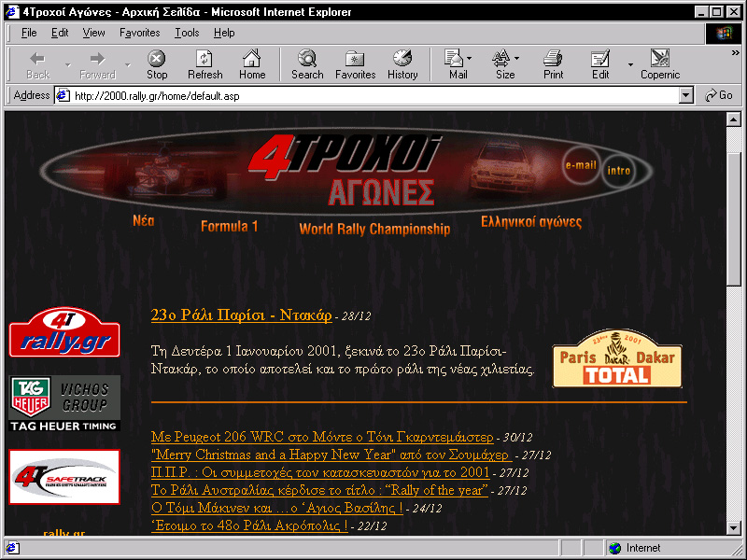Viewport: 747px width, 560px height.
Task: Print the page with Print icon
Action: [x=553, y=65]
